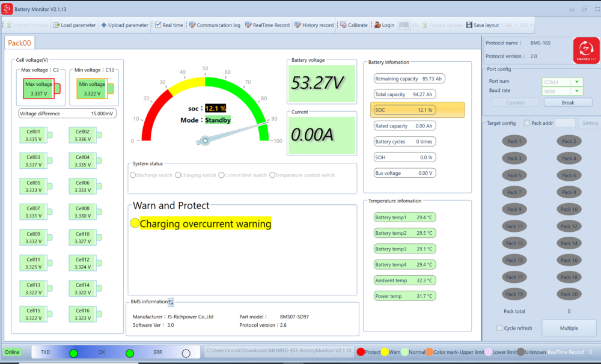Click the grey Unknown legend swatch
This screenshot has height=364, width=601.
click(520, 352)
